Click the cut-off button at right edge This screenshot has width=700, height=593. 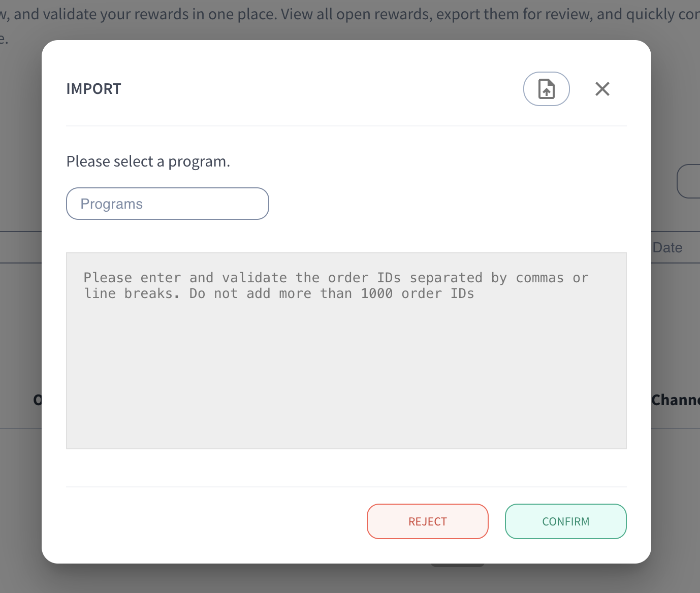[689, 181]
